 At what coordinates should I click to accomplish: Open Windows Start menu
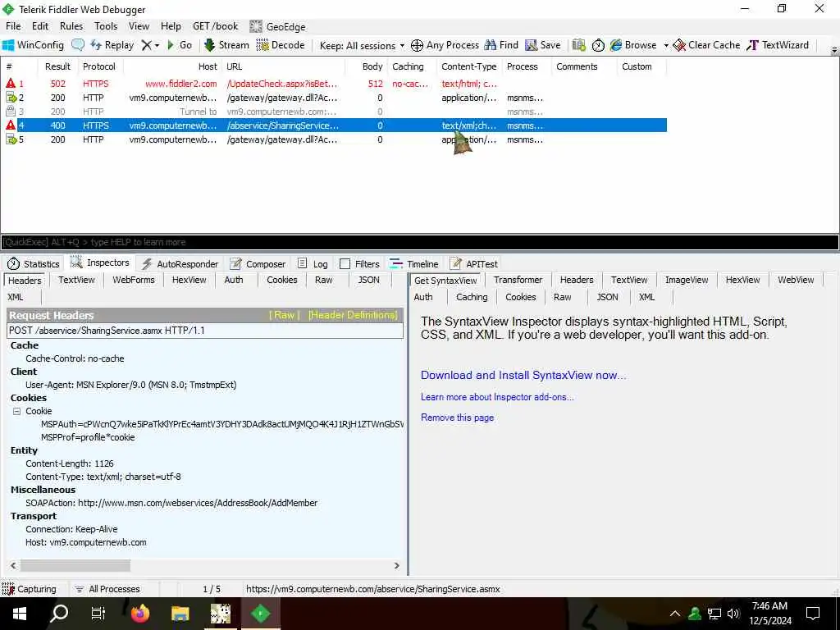click(20, 614)
